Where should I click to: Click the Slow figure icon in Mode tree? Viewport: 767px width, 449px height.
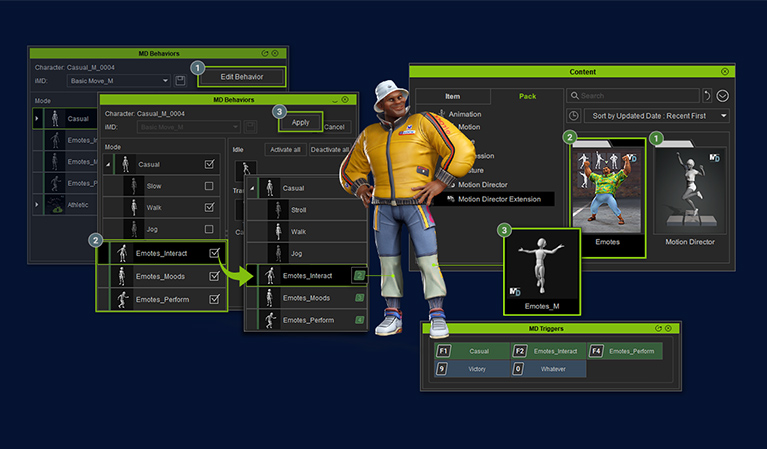coord(134,186)
